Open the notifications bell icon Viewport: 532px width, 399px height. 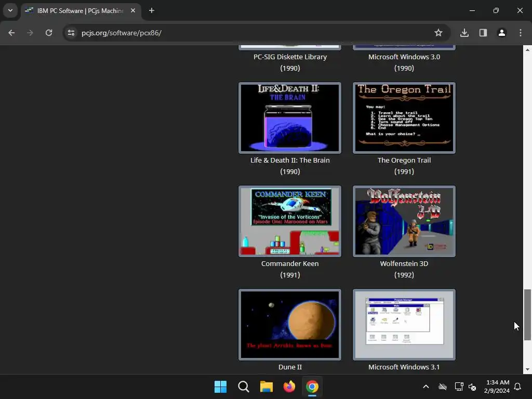518,387
